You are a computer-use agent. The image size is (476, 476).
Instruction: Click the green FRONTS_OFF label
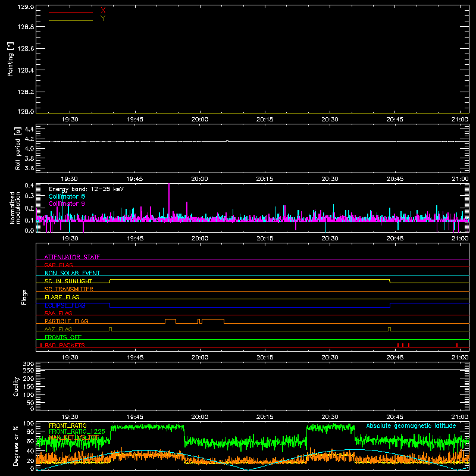pyautogui.click(x=63, y=337)
